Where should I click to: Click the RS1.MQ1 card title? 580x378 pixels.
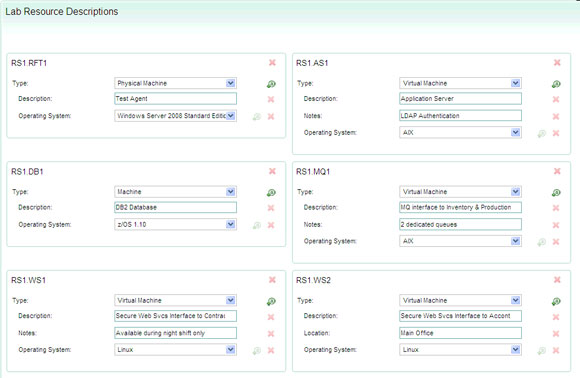click(x=313, y=172)
